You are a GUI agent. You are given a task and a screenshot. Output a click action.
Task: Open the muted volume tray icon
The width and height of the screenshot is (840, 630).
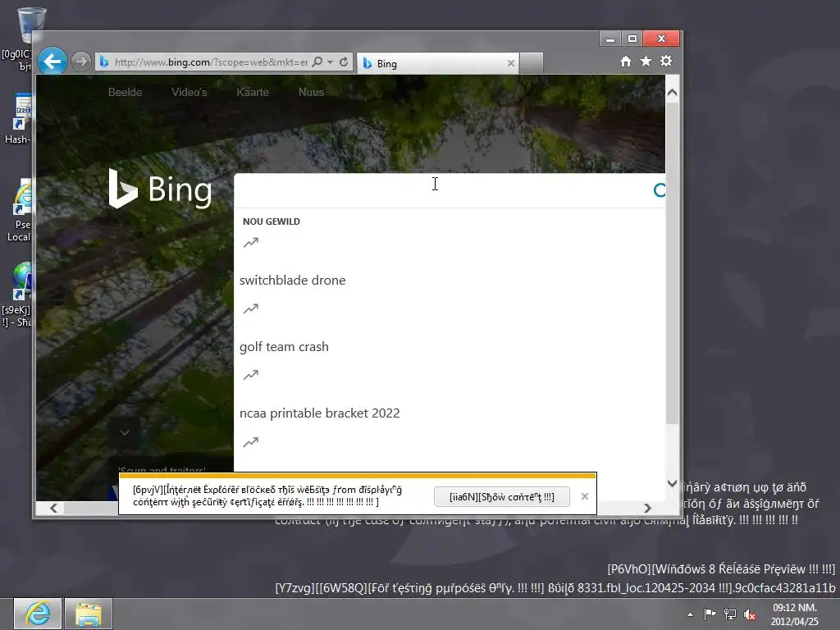(750, 614)
